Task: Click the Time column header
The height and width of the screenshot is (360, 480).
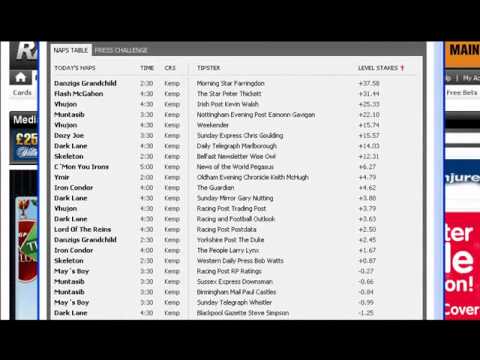Action: [147, 68]
